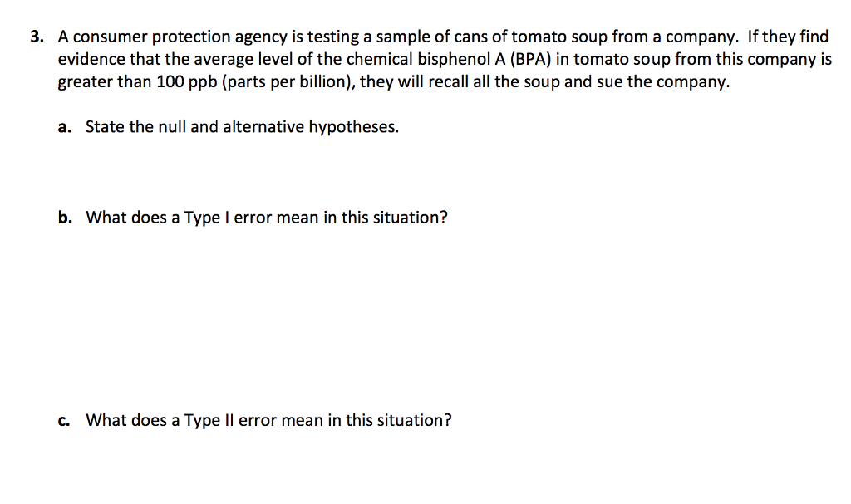Screen dimensions: 851x504
Task: Click the blank answer area below part c
Action: tap(416, 469)
